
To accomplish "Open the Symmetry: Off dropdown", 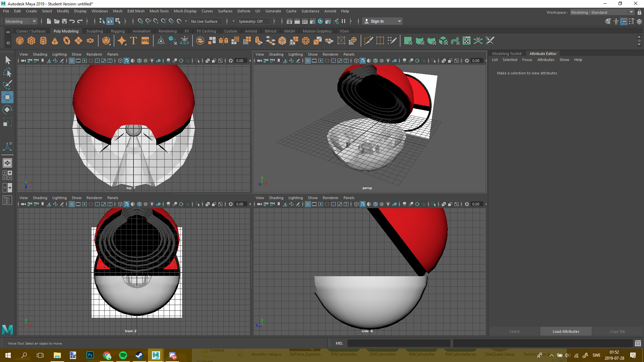I will pos(253,21).
